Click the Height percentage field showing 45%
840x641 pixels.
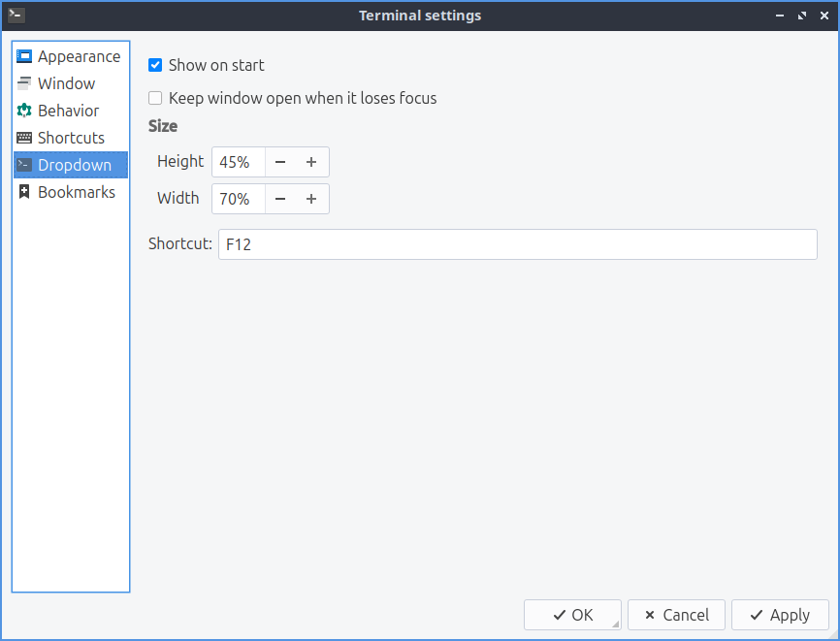[238, 162]
